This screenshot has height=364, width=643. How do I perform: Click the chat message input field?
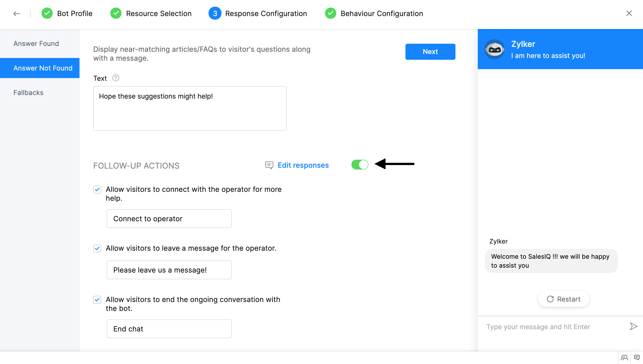click(x=550, y=327)
